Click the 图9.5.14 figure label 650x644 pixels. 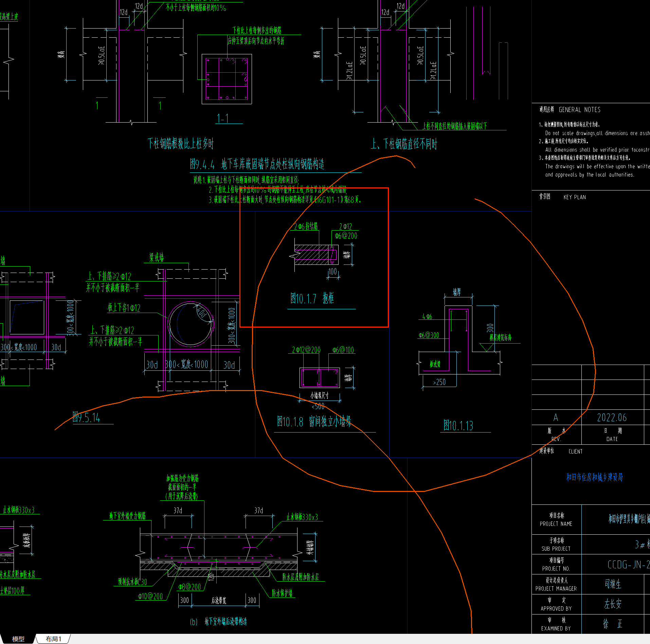(x=86, y=417)
